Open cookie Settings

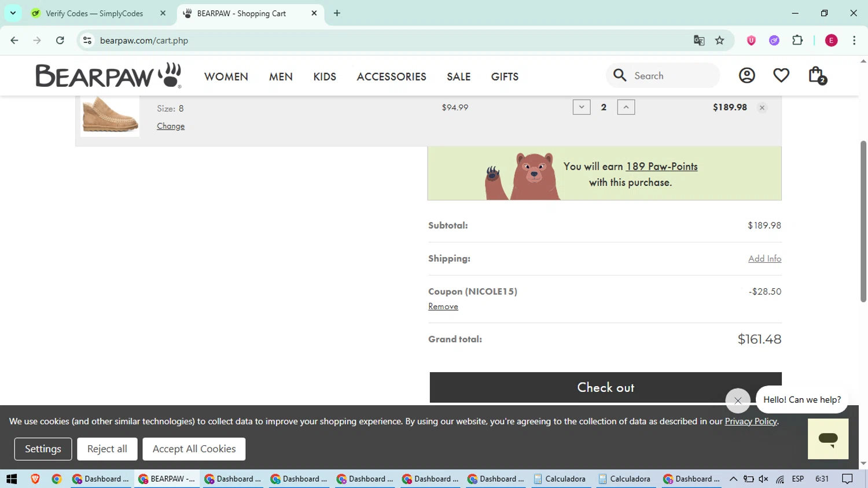43,449
